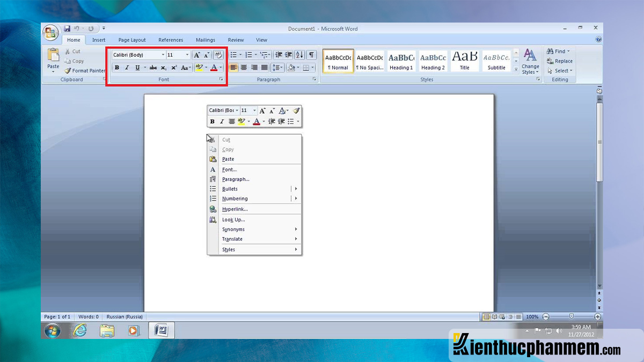
Task: Open the Calibri (Body) font name dropdown
Action: coord(163,55)
